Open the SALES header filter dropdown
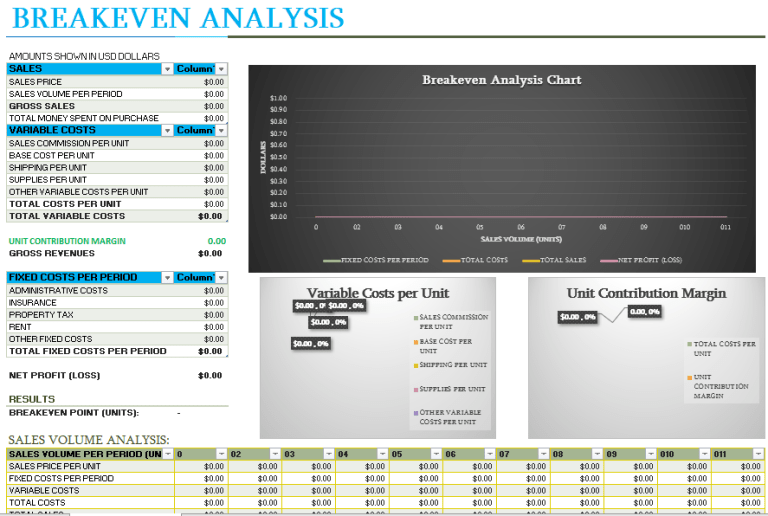Image resolution: width=768 pixels, height=516 pixels. pyautogui.click(x=167, y=69)
